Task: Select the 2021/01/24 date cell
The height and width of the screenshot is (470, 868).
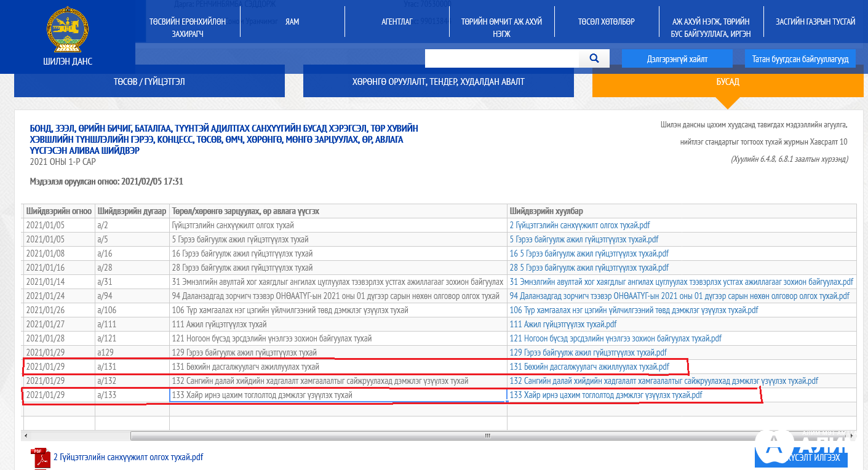Action: [59, 296]
